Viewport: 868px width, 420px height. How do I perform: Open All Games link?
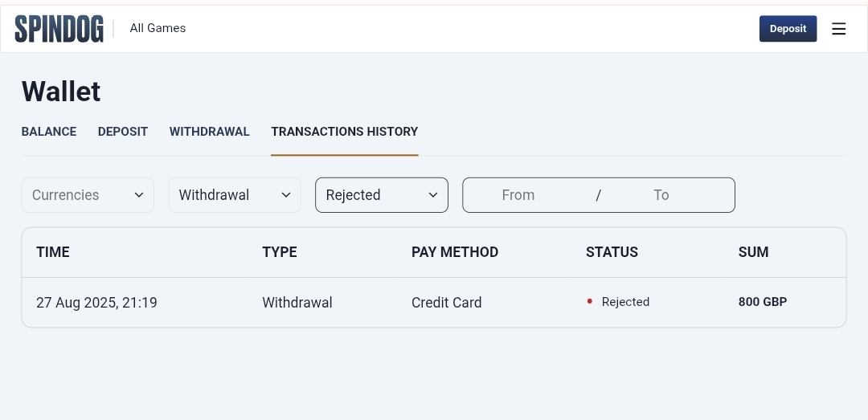[158, 28]
